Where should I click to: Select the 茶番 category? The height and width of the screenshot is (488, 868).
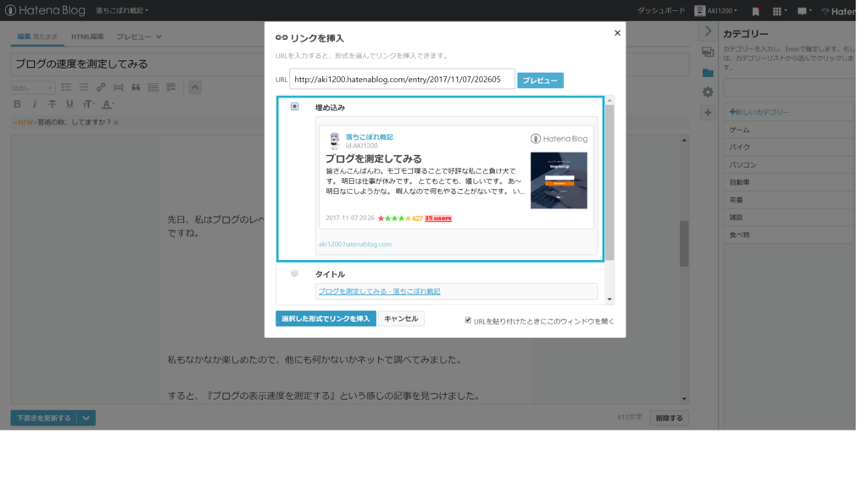click(789, 200)
